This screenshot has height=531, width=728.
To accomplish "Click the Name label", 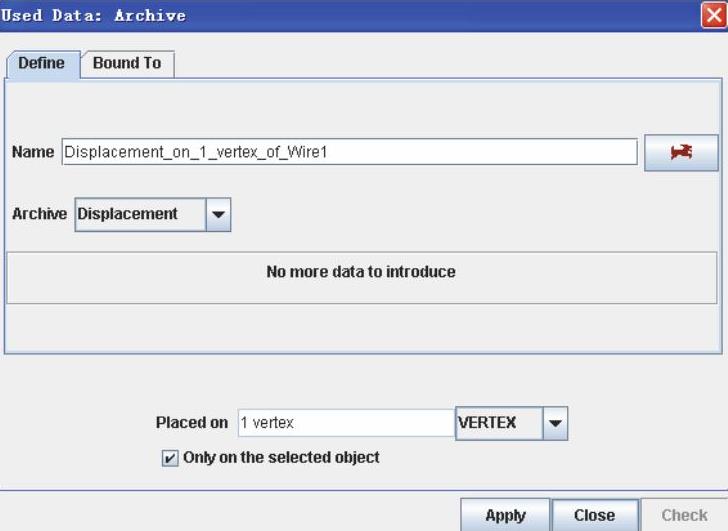I will tap(33, 152).
